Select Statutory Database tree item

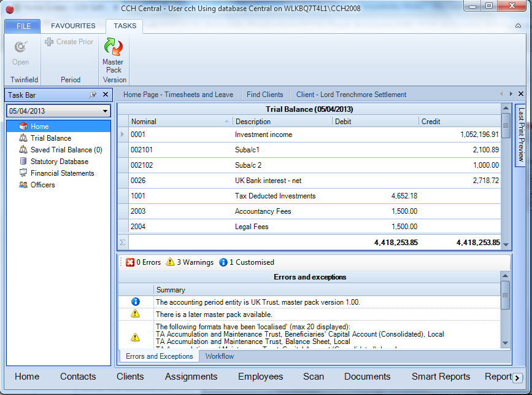pos(59,162)
